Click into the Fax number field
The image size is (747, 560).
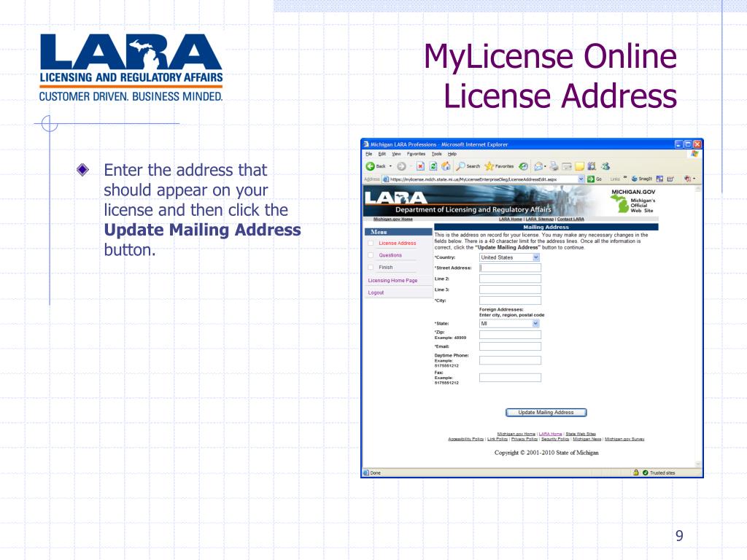pyautogui.click(x=510, y=378)
